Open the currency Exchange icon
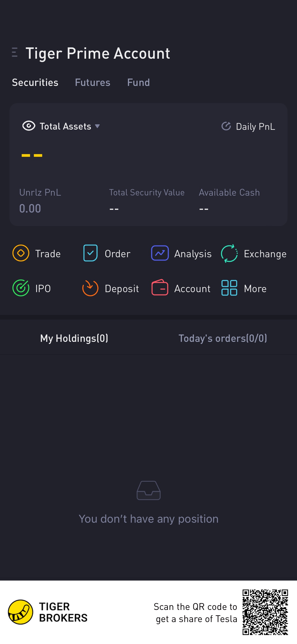 [x=229, y=254]
